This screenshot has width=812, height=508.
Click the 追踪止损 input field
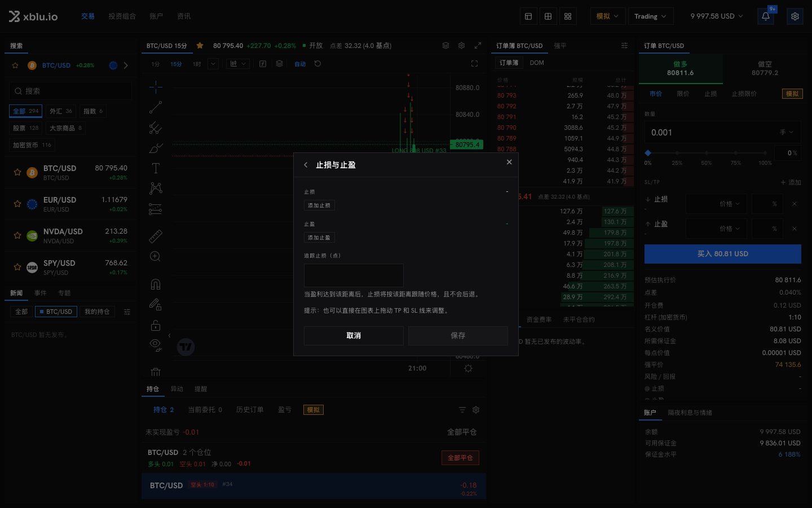[354, 275]
